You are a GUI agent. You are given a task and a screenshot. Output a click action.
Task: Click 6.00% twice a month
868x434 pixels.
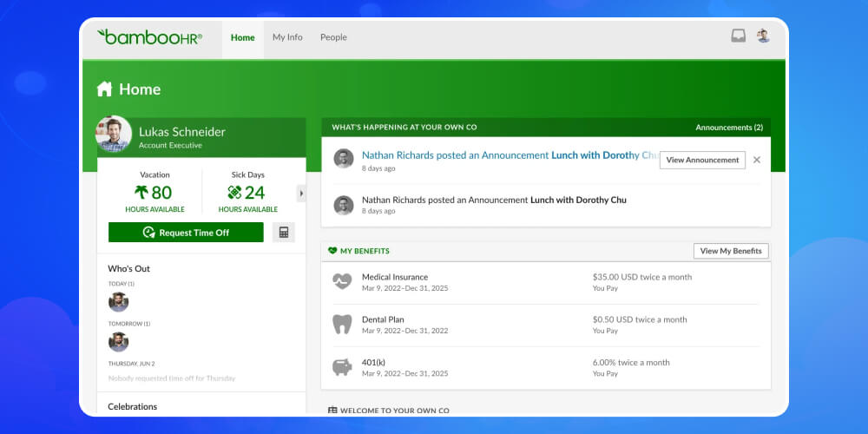point(631,363)
